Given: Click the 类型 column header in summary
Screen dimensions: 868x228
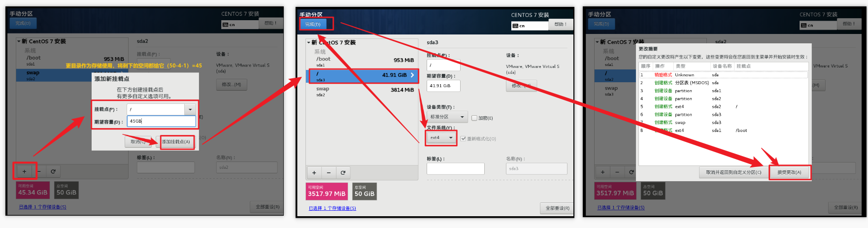Looking at the screenshot, I should click(x=692, y=66).
